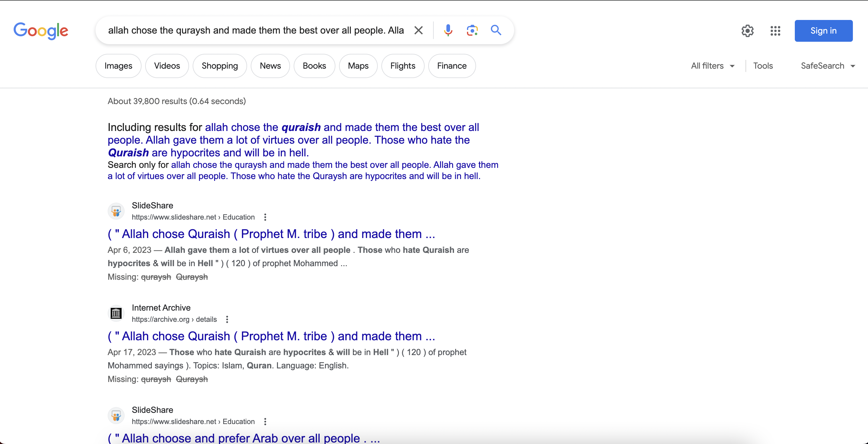The width and height of the screenshot is (868, 444).
Task: Expand the All filters dropdown
Action: point(712,66)
